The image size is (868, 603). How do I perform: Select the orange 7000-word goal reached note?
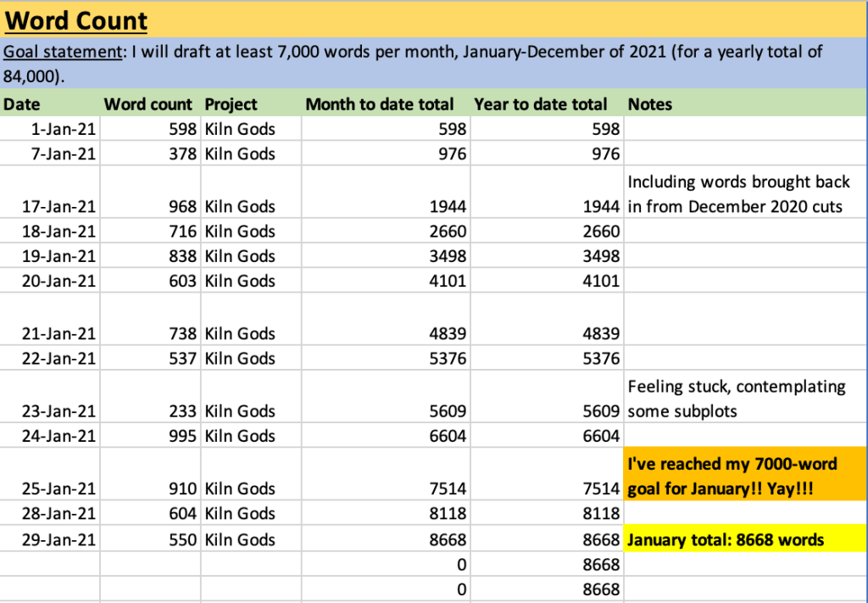tap(746, 475)
